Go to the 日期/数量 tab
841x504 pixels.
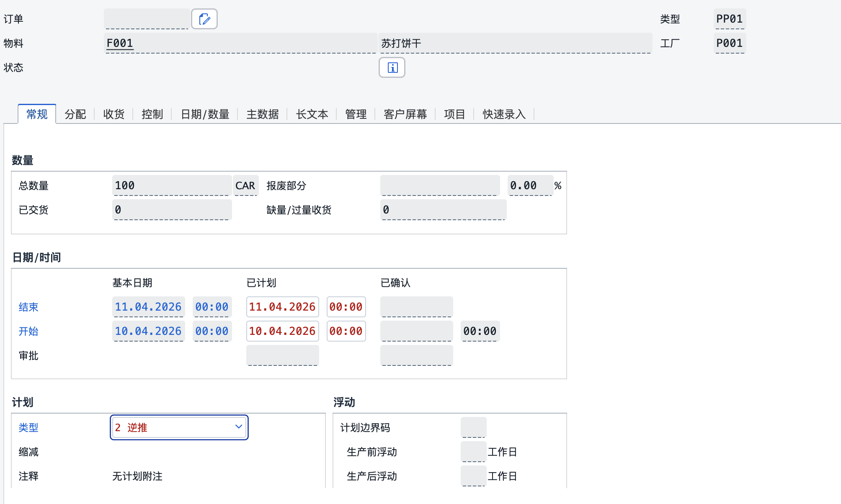[x=205, y=114]
